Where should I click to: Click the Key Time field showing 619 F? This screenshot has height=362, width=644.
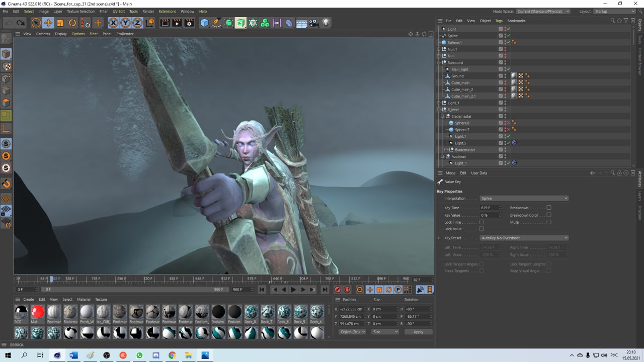click(x=491, y=208)
